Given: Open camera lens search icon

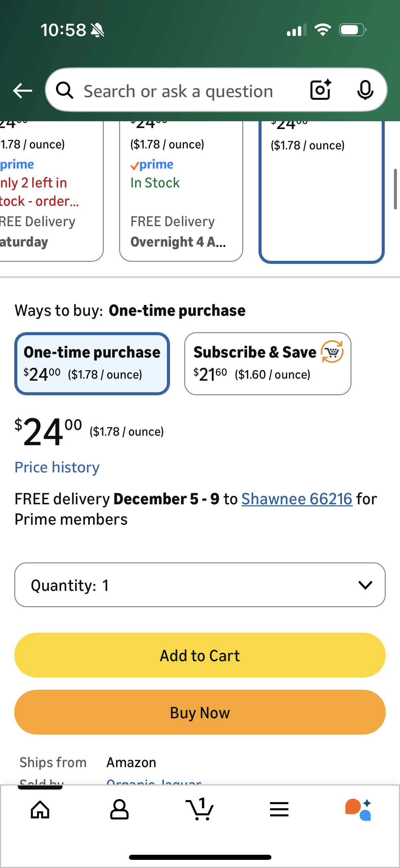Looking at the screenshot, I should click(x=321, y=90).
